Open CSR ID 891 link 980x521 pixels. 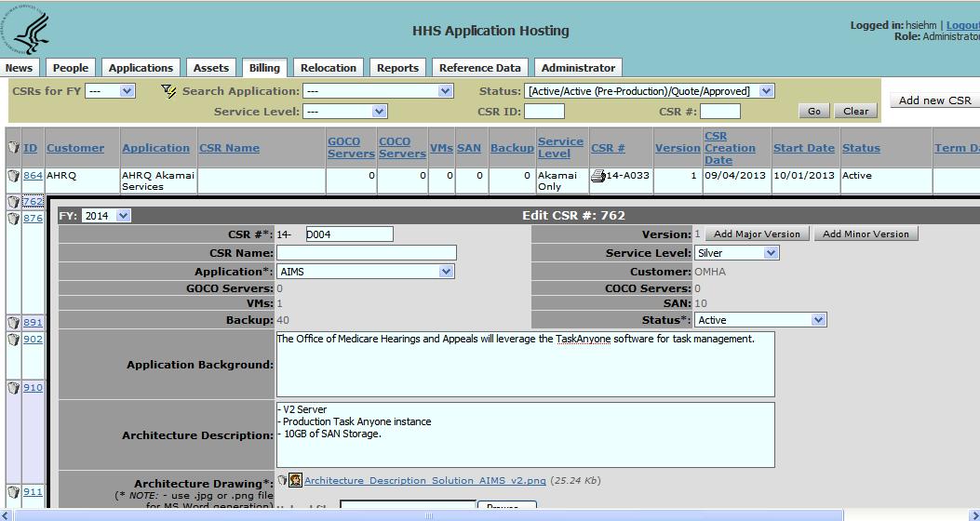tap(34, 322)
